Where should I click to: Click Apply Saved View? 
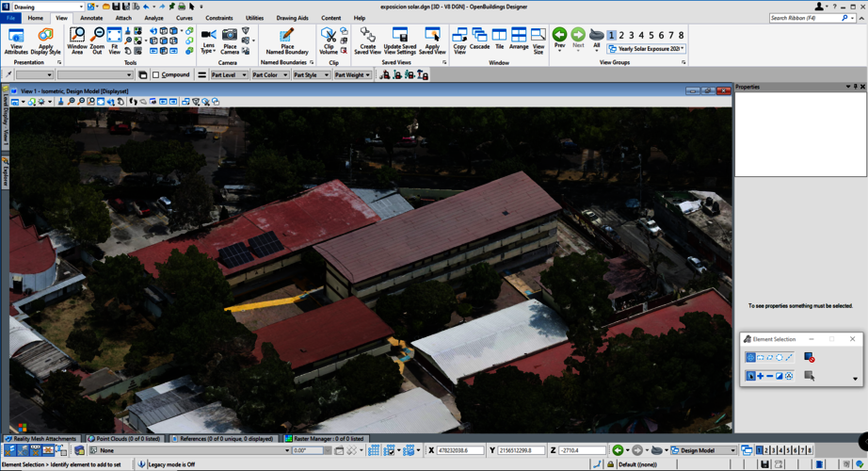432,41
